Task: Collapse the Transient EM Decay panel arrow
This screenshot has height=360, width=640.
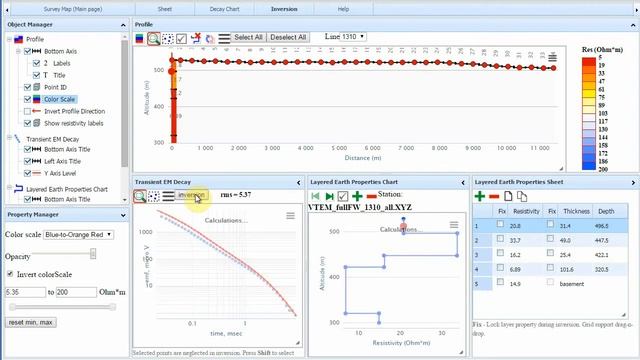Action: coord(299,182)
